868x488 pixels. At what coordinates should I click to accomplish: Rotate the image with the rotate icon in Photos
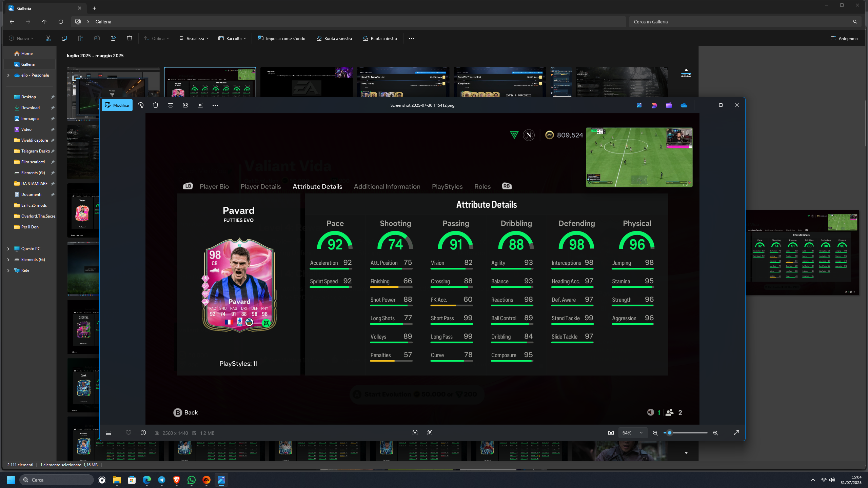click(x=141, y=105)
